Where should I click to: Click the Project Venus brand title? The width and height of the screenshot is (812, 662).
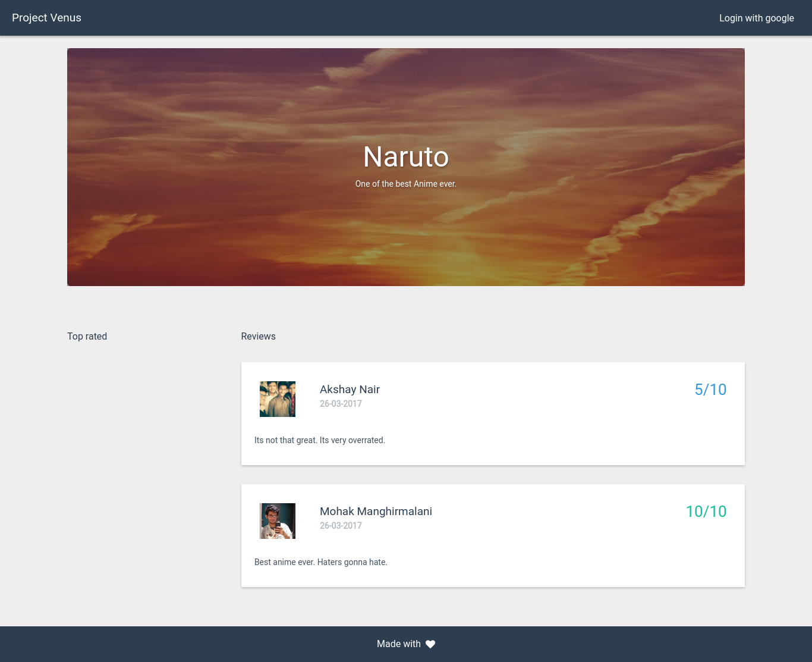tap(46, 18)
